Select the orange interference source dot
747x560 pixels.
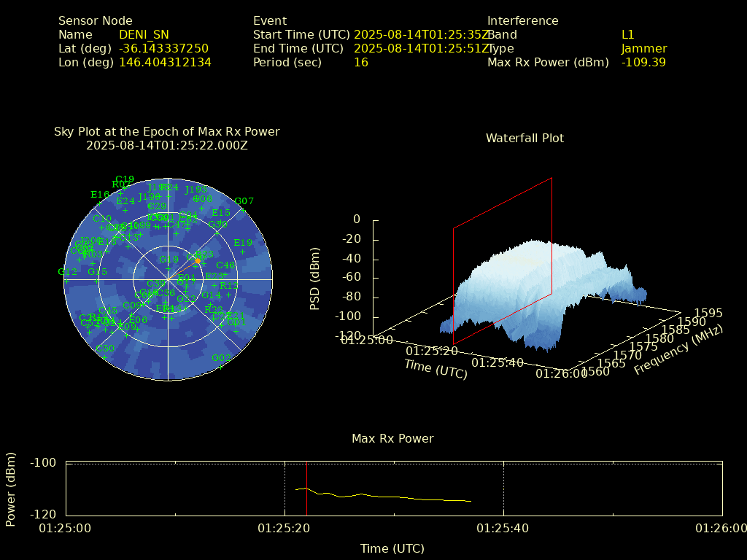coord(197,260)
